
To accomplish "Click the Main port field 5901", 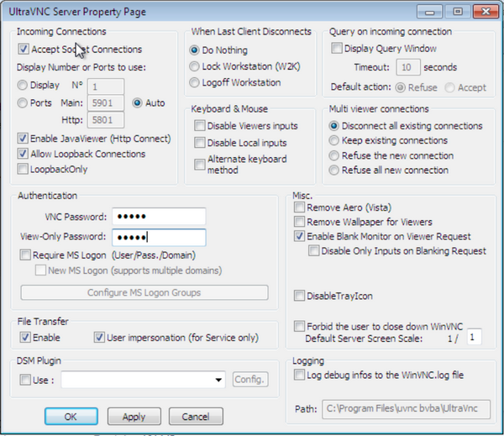I will pyautogui.click(x=106, y=103).
